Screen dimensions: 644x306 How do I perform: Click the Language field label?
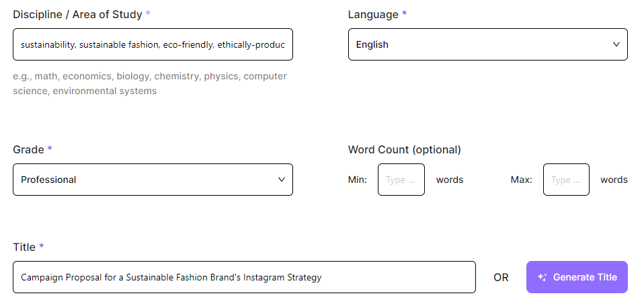tap(373, 14)
